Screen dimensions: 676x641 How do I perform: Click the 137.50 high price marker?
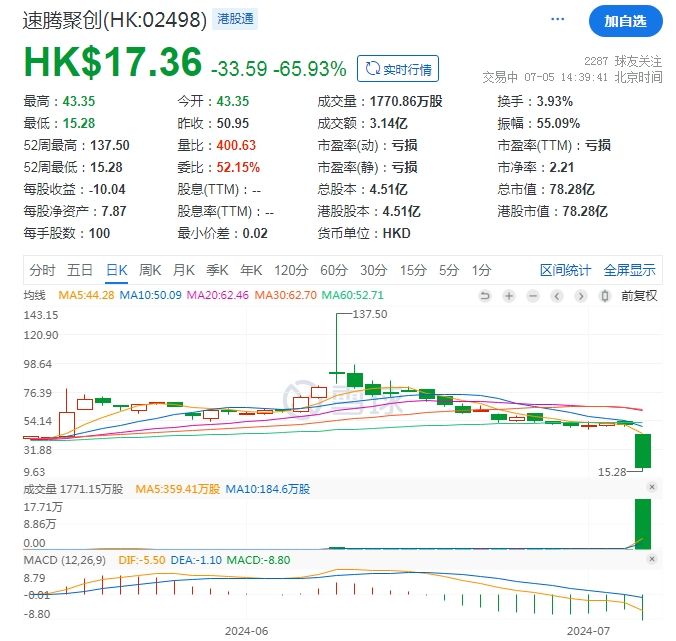pyautogui.click(x=370, y=314)
